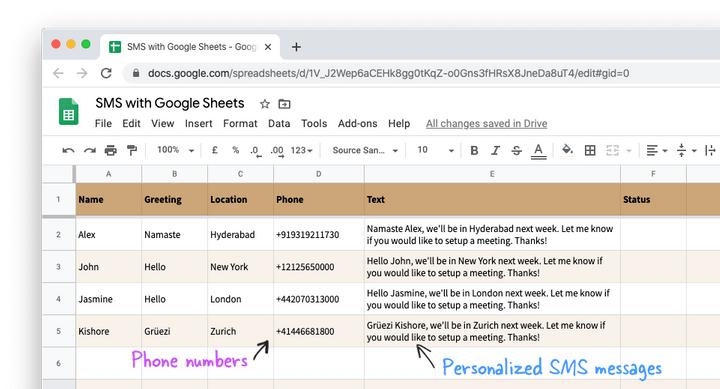Open the zoom 100% dropdown
This screenshot has width=720, height=389.
pos(175,150)
